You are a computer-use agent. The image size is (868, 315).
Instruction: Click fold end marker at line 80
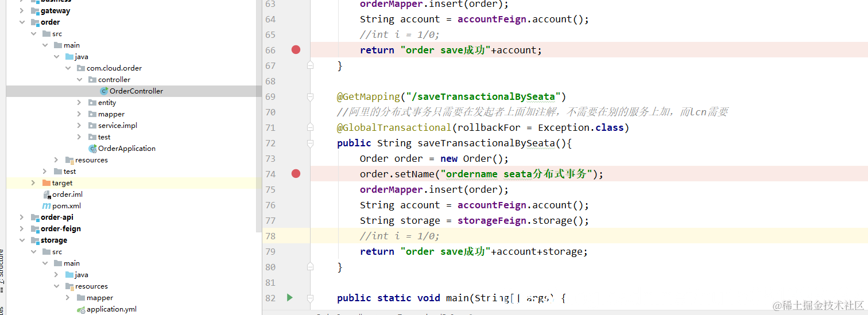tap(311, 267)
